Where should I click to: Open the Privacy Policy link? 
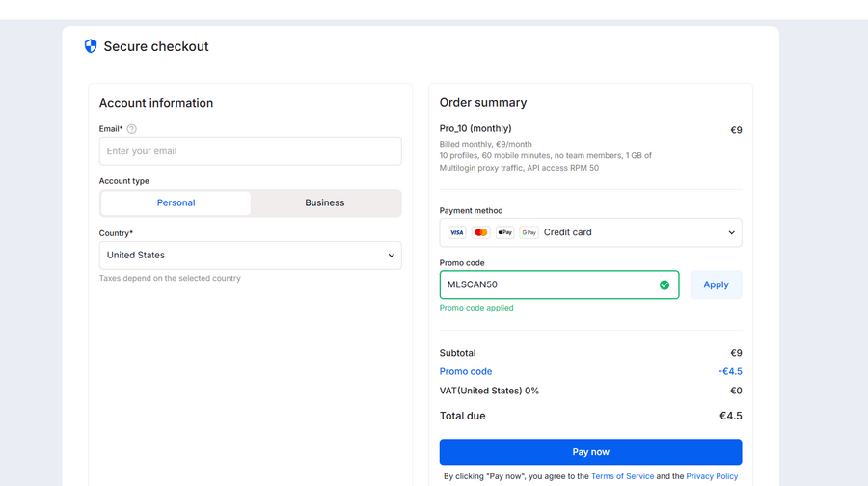(x=712, y=476)
